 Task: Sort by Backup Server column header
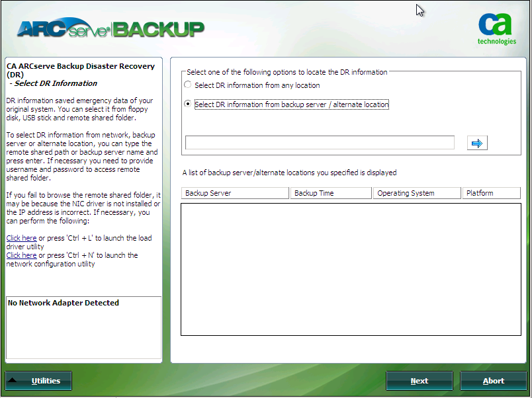pos(235,193)
